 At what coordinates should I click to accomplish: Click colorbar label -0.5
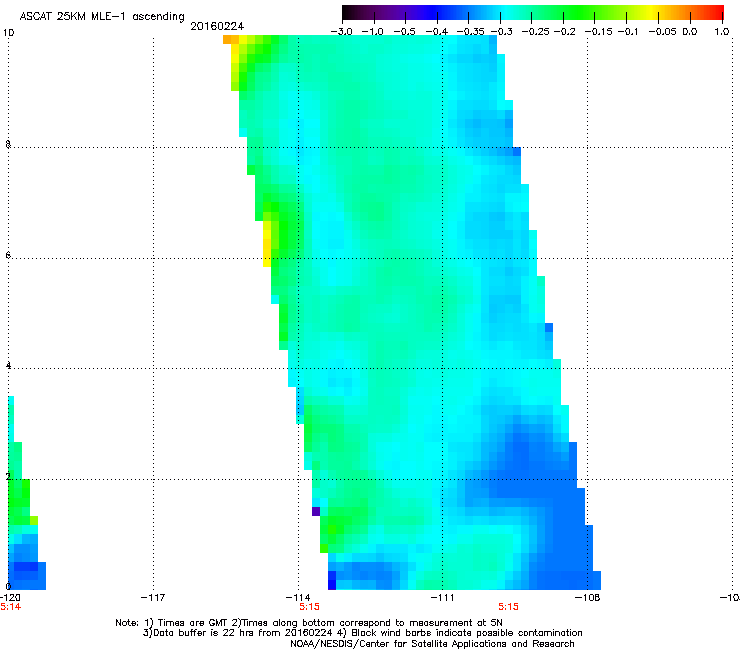pyautogui.click(x=405, y=32)
